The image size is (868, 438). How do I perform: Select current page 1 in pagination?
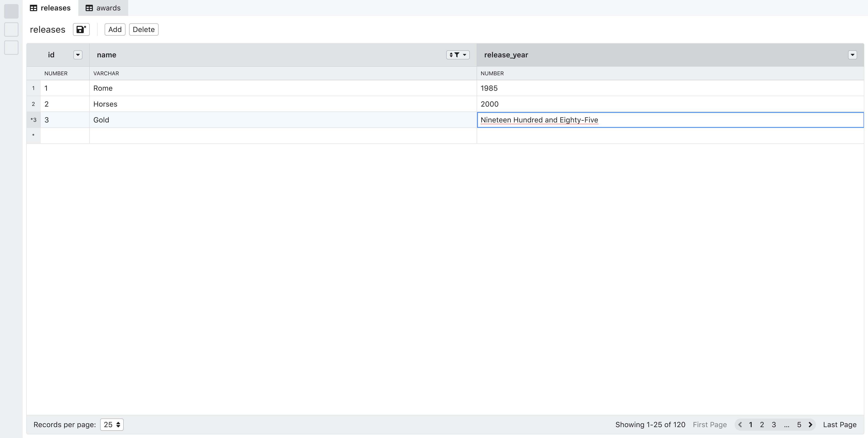pyautogui.click(x=751, y=425)
